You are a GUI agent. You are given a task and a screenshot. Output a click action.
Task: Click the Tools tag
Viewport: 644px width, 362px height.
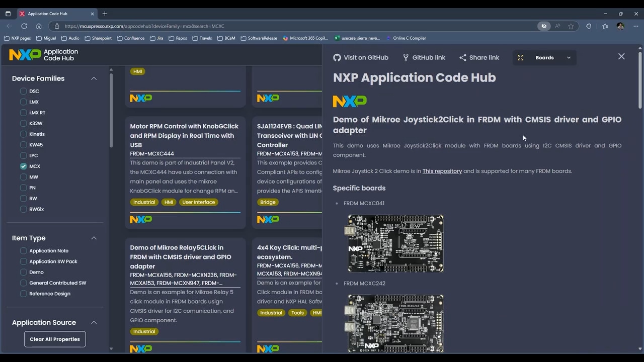tap(297, 313)
